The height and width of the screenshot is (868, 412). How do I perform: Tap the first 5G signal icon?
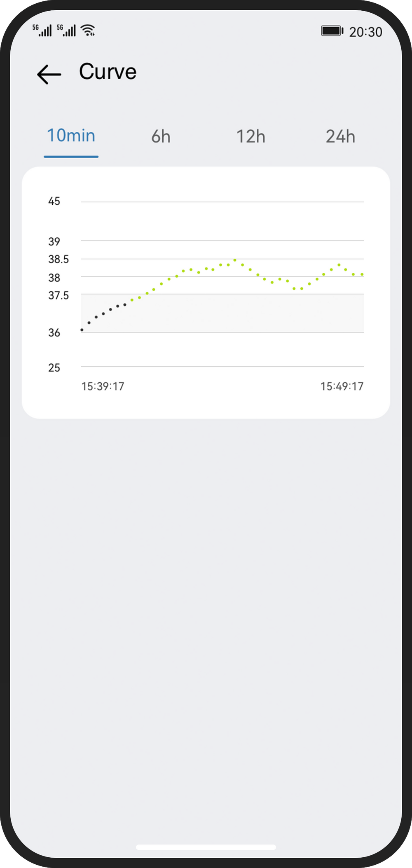(42, 30)
